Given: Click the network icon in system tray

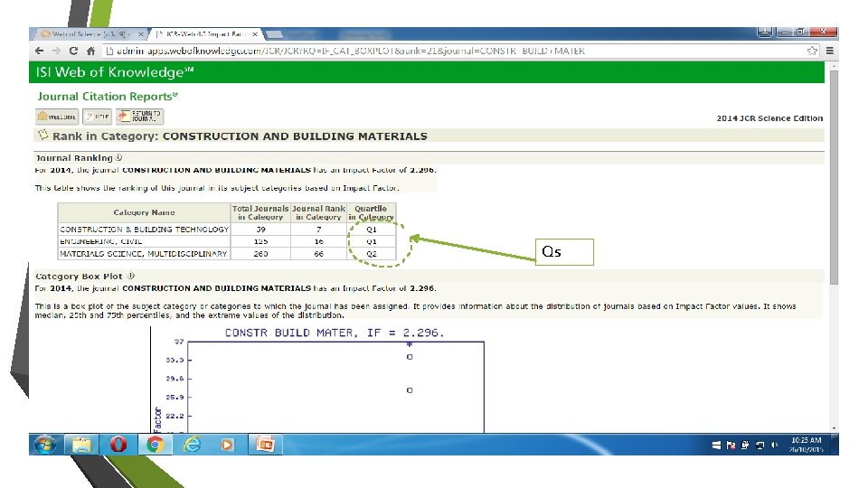Looking at the screenshot, I should tap(759, 445).
